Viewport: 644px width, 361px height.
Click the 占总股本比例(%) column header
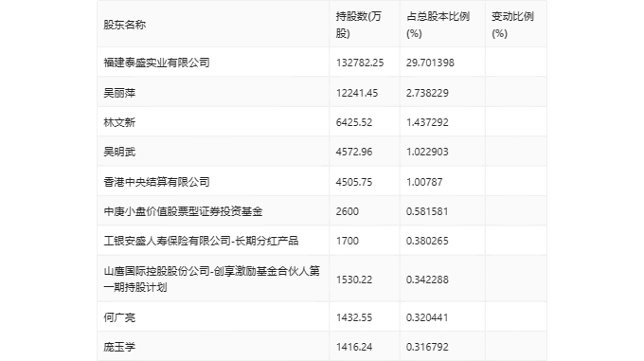click(438, 25)
